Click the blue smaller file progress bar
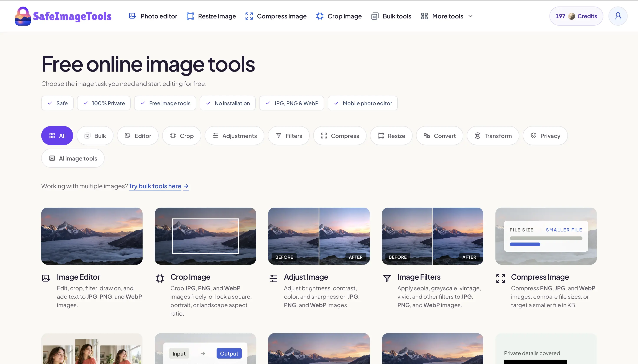Image resolution: width=638 pixels, height=364 pixels. click(x=525, y=244)
